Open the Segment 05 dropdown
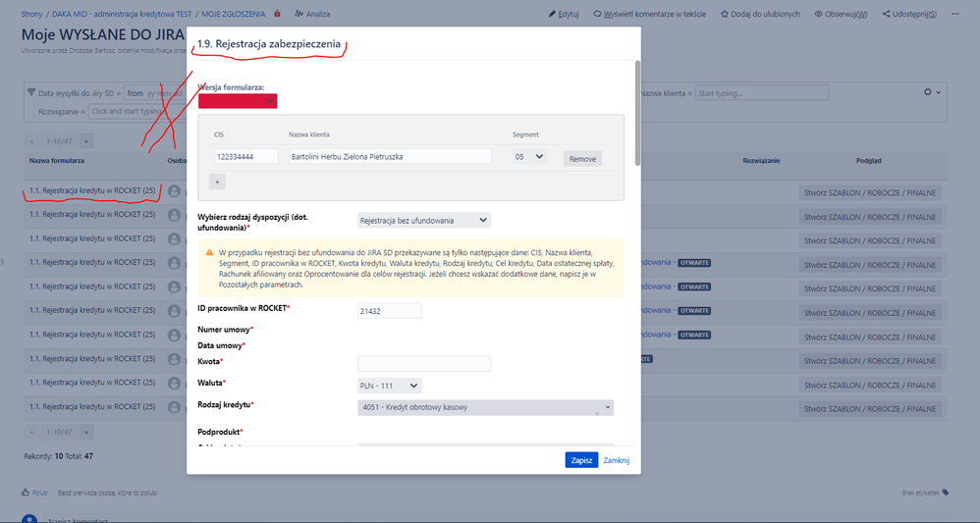Screen dimensions: 980x523 (528, 157)
